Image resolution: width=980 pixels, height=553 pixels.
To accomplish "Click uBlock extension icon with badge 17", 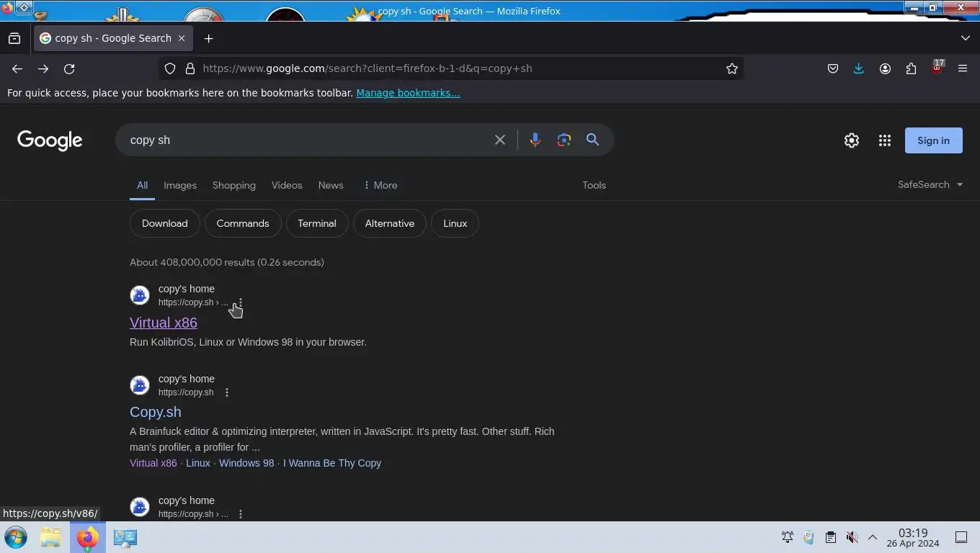I will (x=937, y=68).
